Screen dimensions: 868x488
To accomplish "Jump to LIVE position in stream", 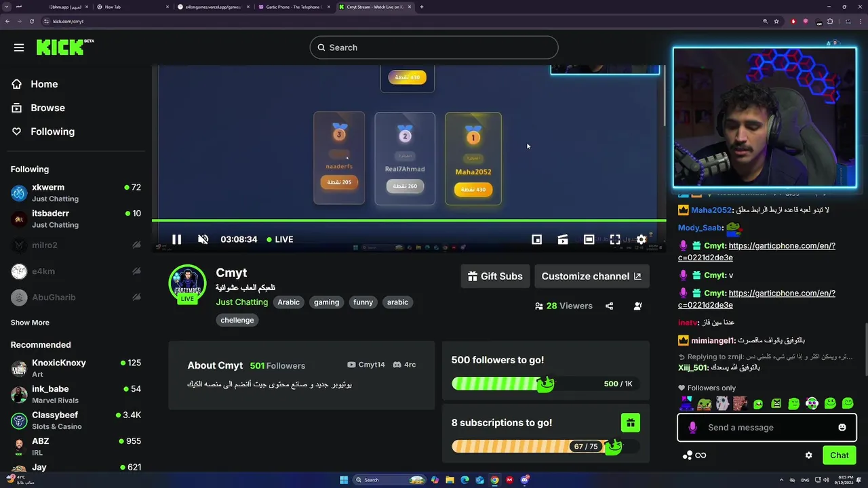I will 280,239.
